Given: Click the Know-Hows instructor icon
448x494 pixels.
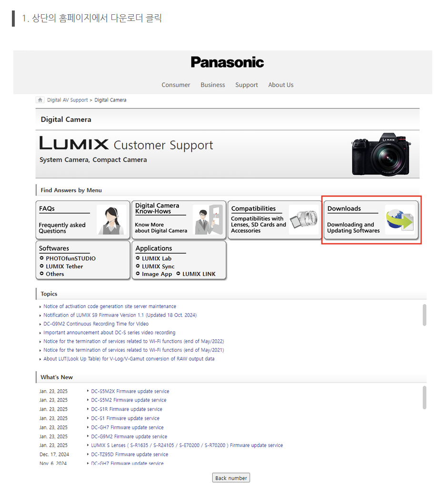Looking at the screenshot, I should point(208,219).
